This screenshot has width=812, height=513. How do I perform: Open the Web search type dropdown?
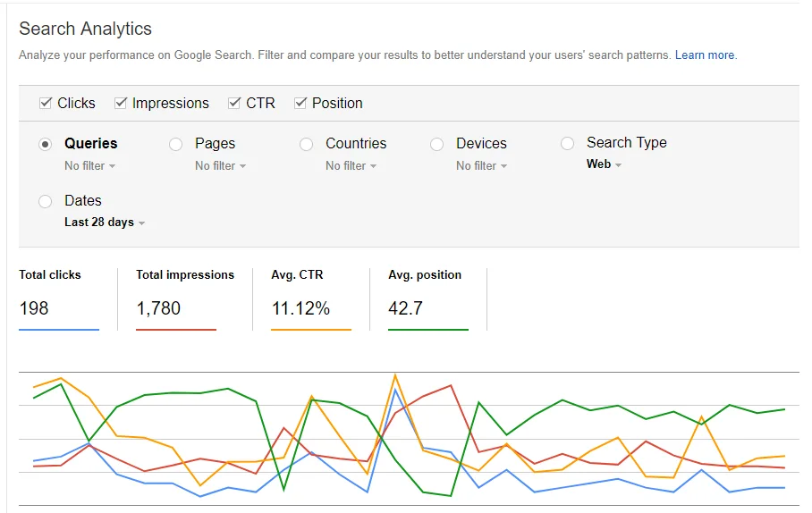pos(604,164)
